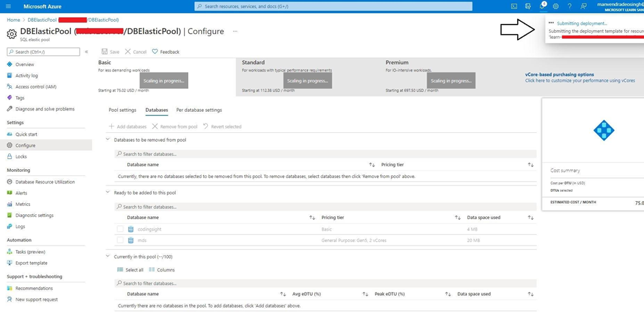
Task: Open Logs under Monitoring
Action: (x=20, y=226)
